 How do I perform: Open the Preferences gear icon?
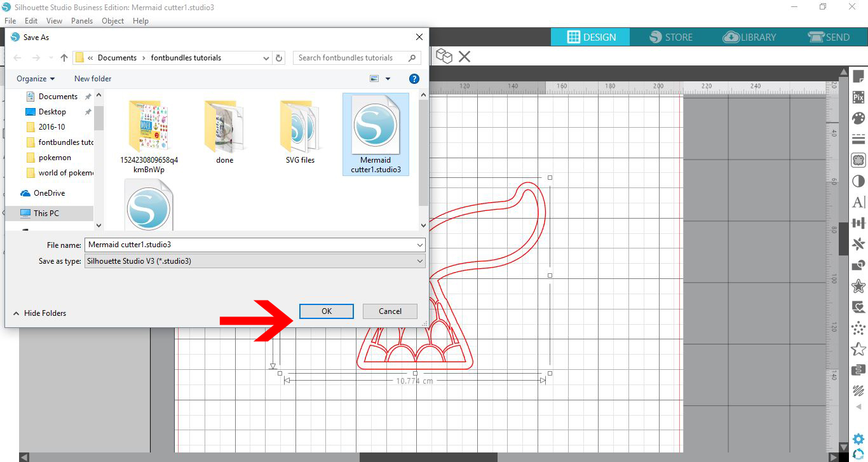pyautogui.click(x=858, y=439)
